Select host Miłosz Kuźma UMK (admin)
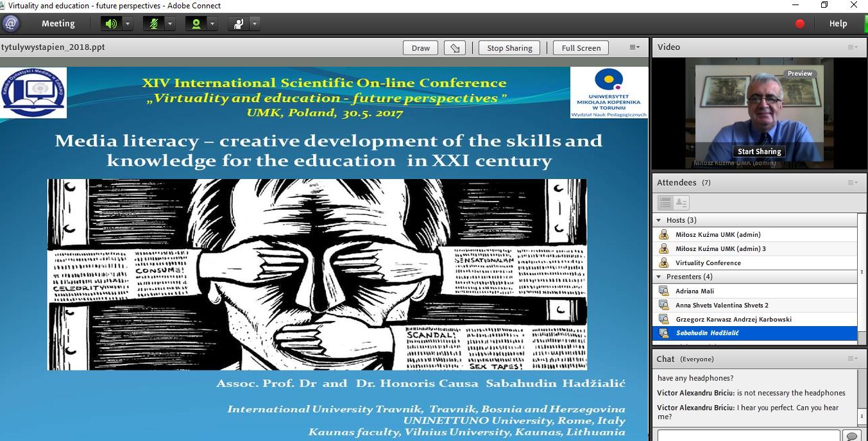Image resolution: width=868 pixels, height=441 pixels. (x=755, y=234)
